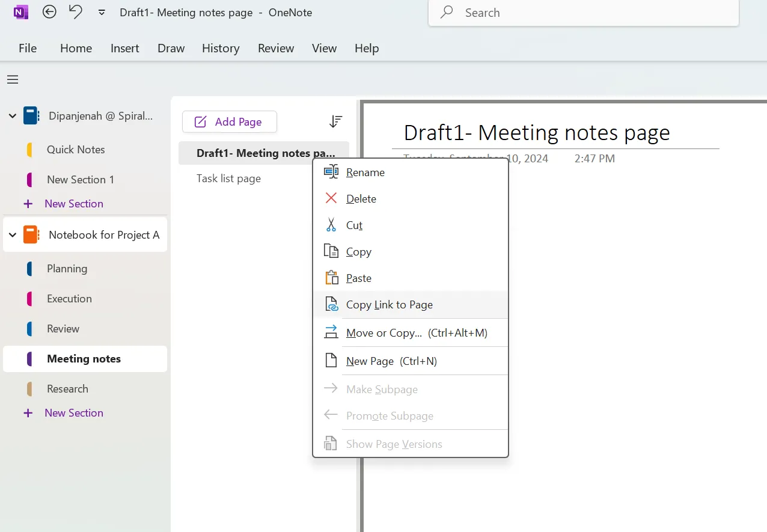The image size is (767, 532).
Task: Click the Back arrow in title bar
Action: [x=49, y=11]
